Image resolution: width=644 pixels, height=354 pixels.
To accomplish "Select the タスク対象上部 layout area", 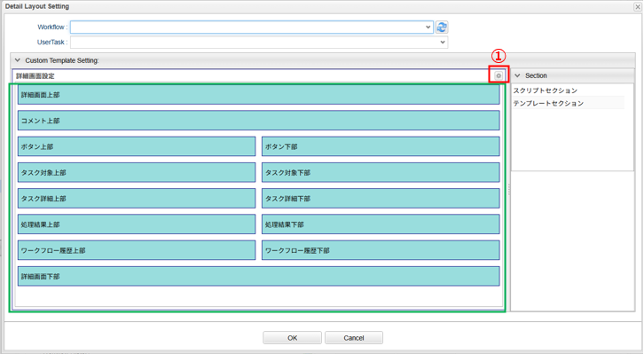I will 137,172.
